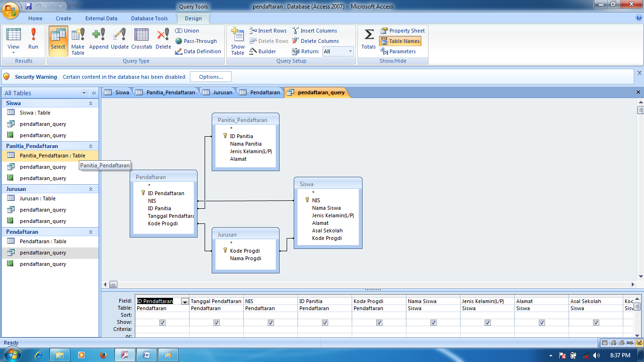
Task: Open the Show Table dialog
Action: pyautogui.click(x=238, y=41)
